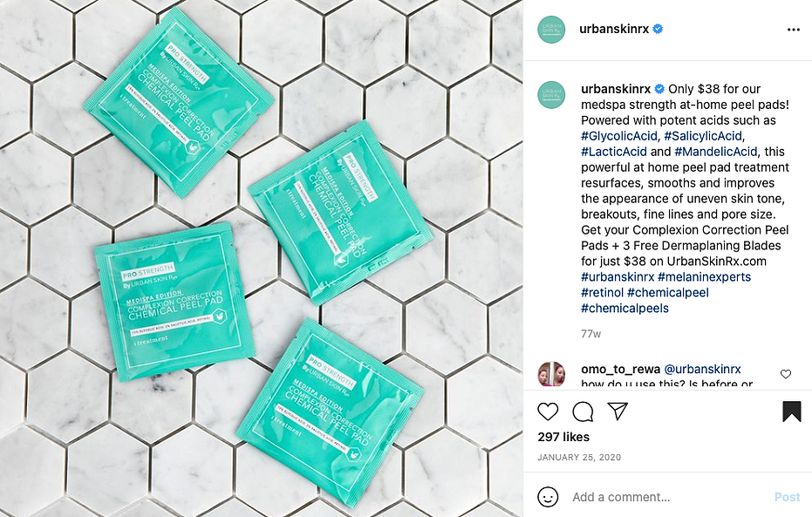Open the #MandelicAcid hashtag

point(716,152)
